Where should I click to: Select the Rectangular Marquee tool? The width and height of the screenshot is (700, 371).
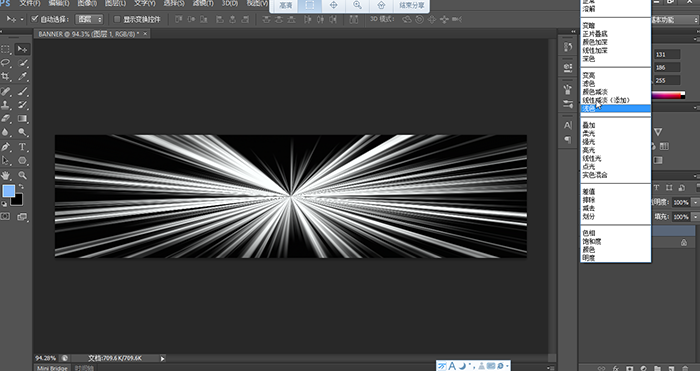6,49
